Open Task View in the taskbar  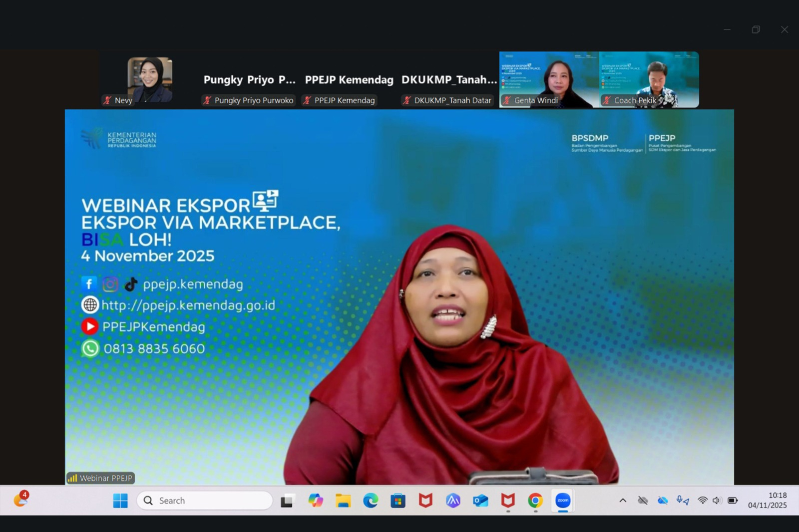coord(287,501)
